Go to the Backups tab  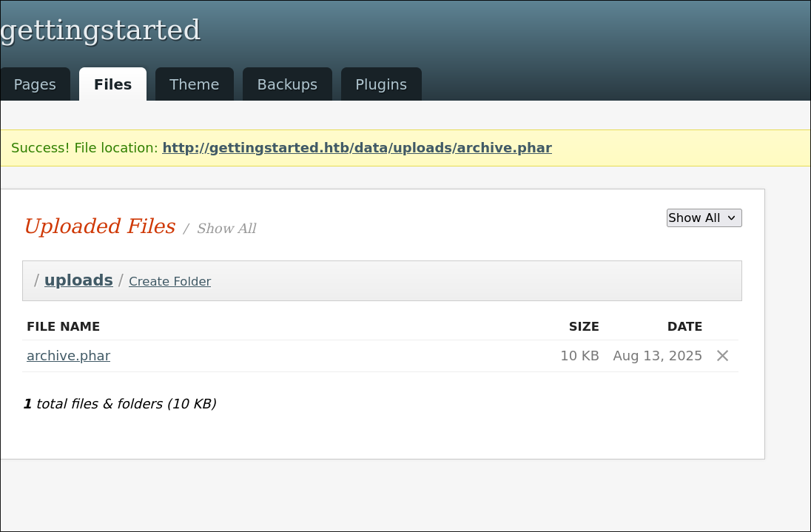(x=287, y=84)
